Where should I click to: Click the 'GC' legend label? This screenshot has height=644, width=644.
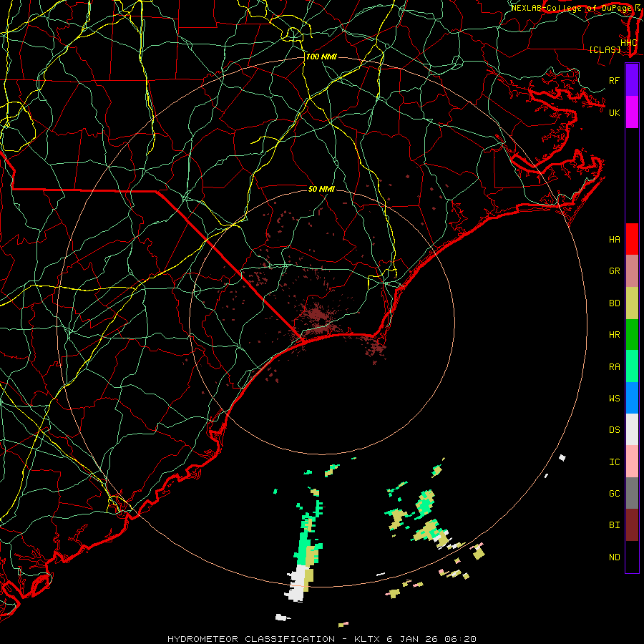614,494
